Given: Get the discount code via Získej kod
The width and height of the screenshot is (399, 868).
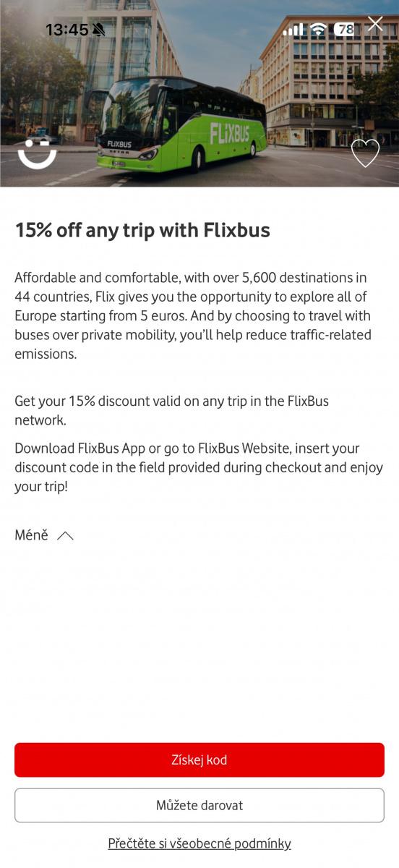Looking at the screenshot, I should [199, 759].
